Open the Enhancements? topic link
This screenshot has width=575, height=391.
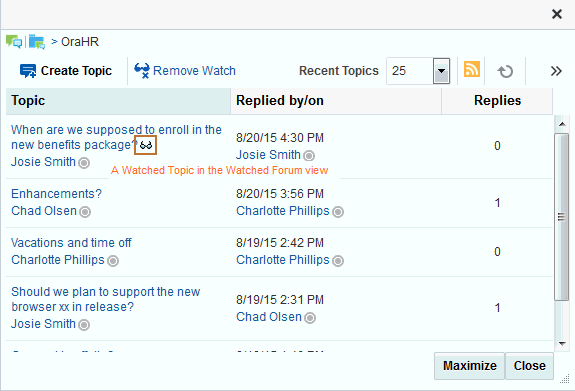pyautogui.click(x=56, y=194)
